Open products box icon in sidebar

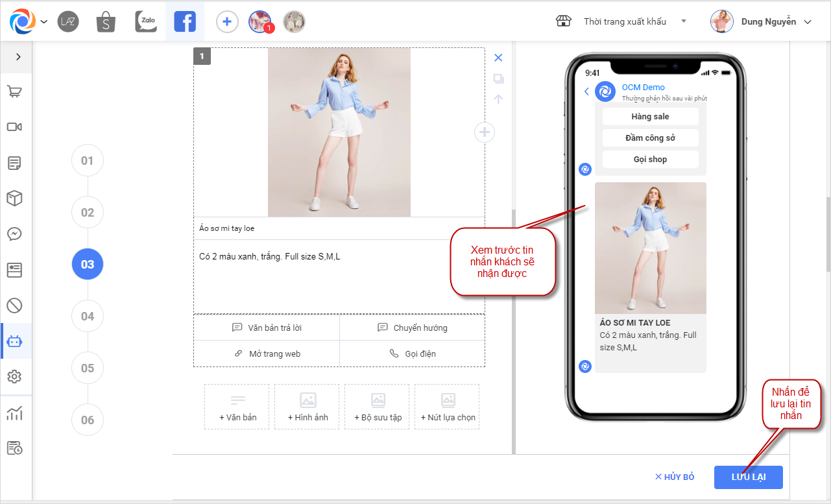point(15,198)
